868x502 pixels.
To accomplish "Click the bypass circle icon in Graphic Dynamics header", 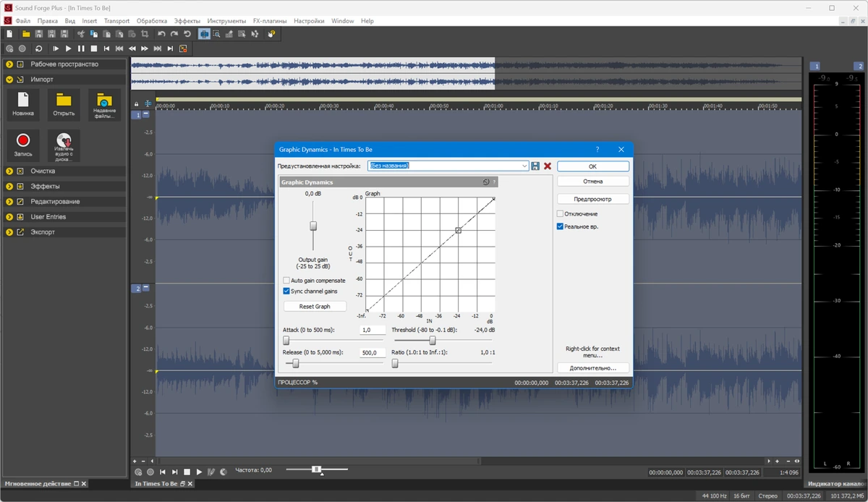I will [486, 182].
